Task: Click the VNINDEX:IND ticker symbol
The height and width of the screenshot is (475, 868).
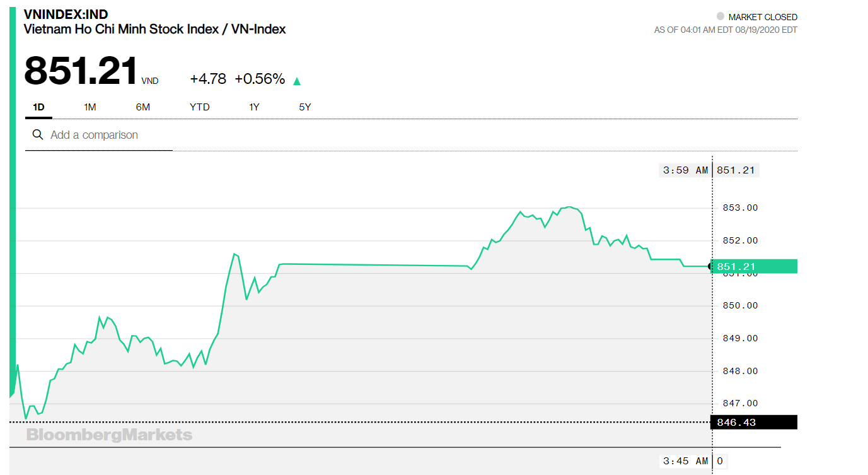Action: pyautogui.click(x=66, y=15)
